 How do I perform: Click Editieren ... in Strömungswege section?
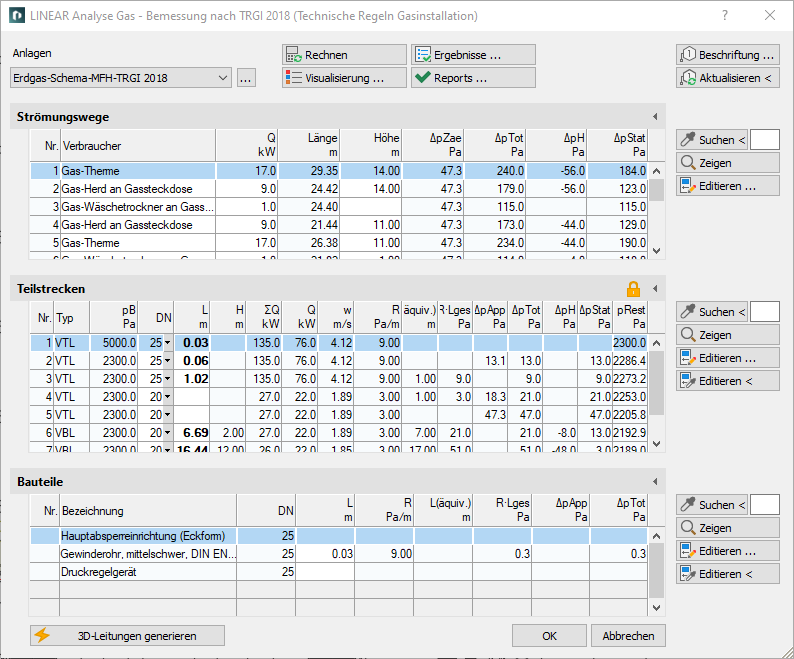(x=728, y=186)
